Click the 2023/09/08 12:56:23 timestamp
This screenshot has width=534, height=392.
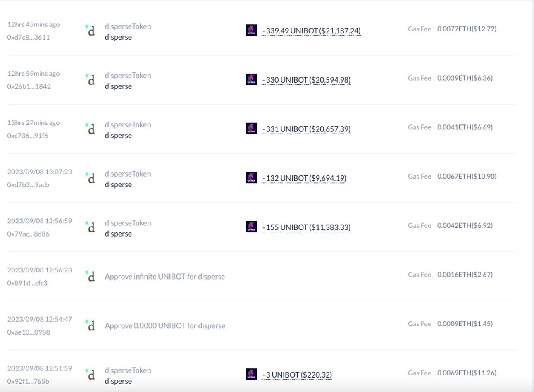coord(40,270)
